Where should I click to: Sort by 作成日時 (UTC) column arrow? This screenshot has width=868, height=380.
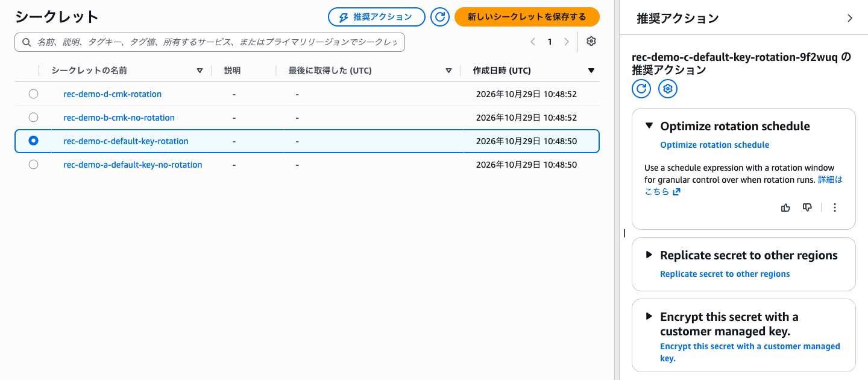pyautogui.click(x=591, y=71)
